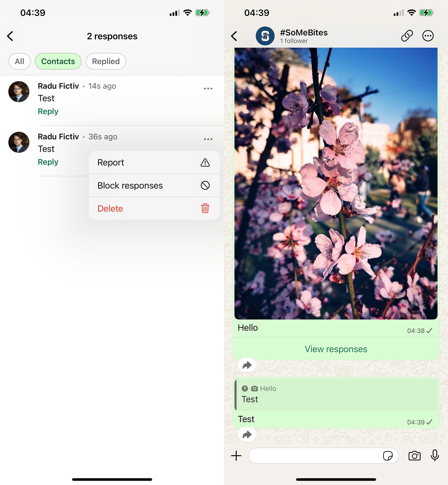448x485 pixels.
Task: Forward the Test reply message
Action: 247,435
